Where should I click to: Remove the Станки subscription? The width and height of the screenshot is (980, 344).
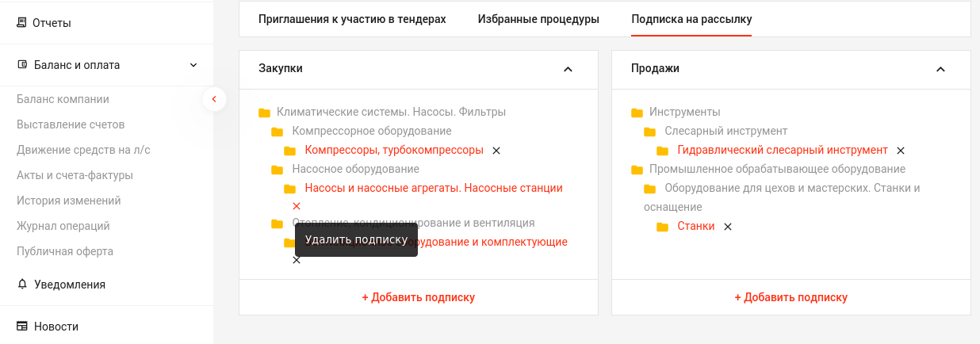click(728, 227)
